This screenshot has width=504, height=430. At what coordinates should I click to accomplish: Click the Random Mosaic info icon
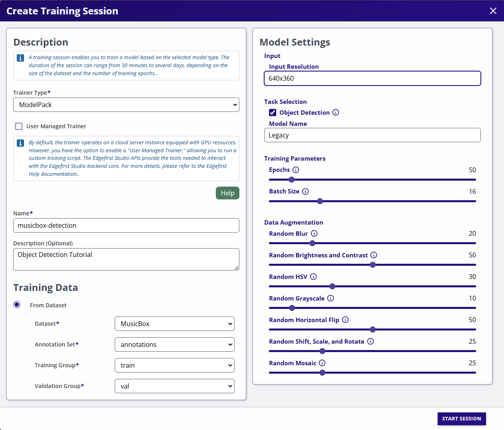(322, 363)
